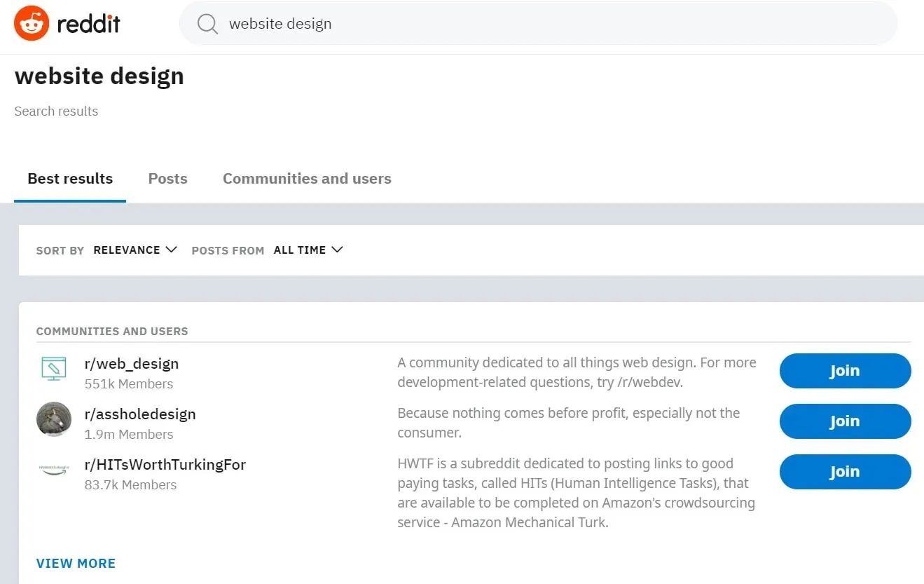
Task: Click the reddit wordmark text
Action: coord(88,24)
